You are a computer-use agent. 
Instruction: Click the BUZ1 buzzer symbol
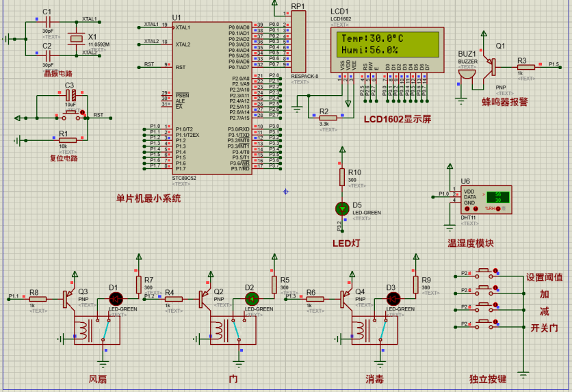coord(467,74)
